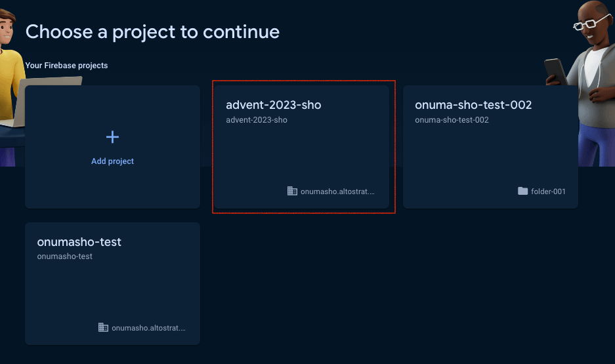
Task: Click the folder icon on onuma-sho-test-002 card
Action: pyautogui.click(x=523, y=191)
